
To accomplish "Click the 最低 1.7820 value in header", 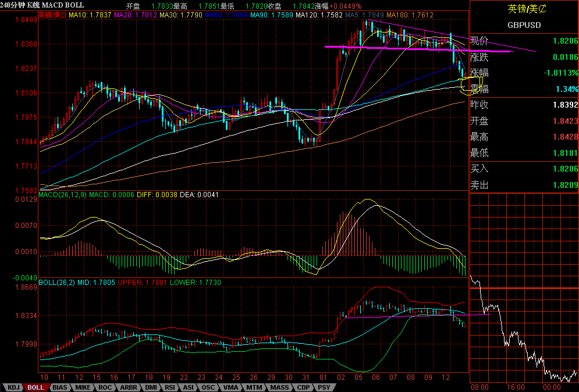I will point(244,6).
